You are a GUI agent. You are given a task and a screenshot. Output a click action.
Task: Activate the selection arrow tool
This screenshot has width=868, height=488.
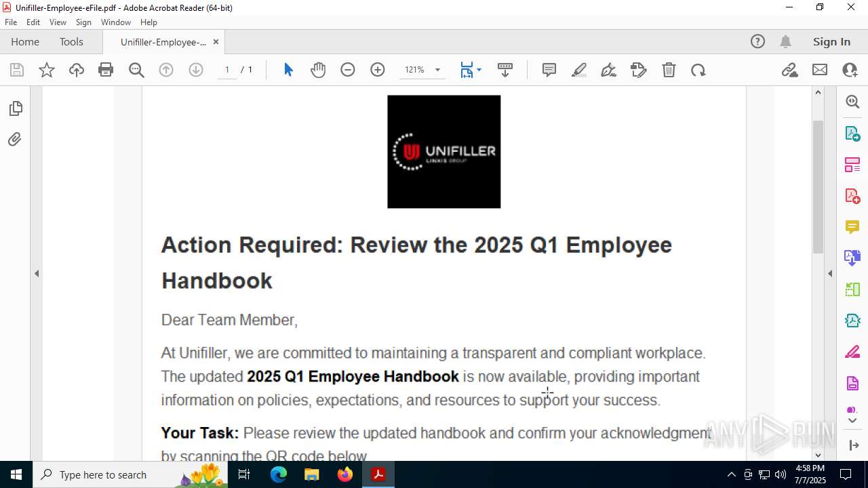coord(288,70)
